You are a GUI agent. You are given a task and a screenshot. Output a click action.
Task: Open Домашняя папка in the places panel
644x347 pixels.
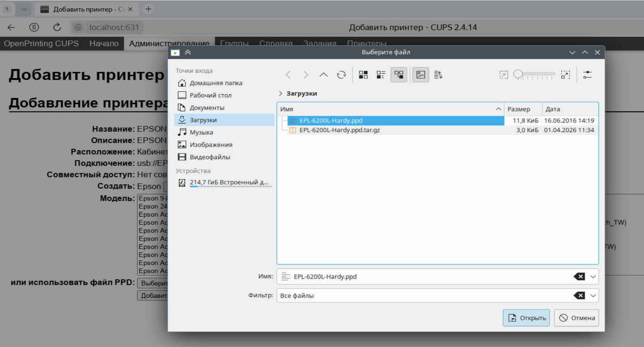click(x=216, y=83)
